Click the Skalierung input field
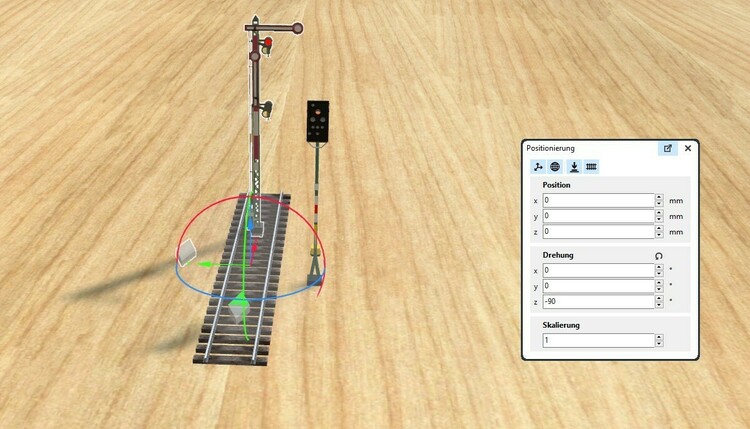Screen dimensions: 750x429 (598, 340)
